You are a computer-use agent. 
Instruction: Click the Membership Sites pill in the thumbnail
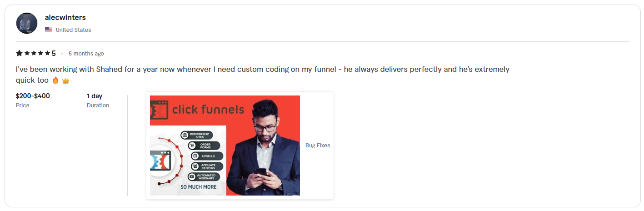[x=197, y=135]
